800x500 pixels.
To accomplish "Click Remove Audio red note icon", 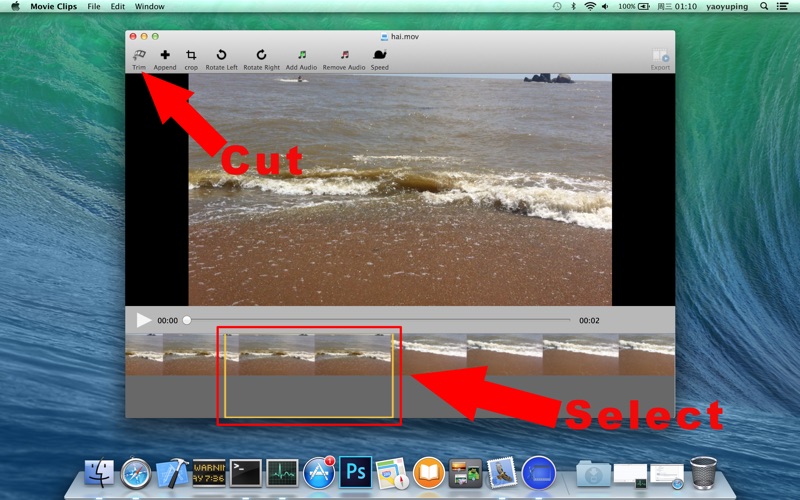I will (345, 55).
